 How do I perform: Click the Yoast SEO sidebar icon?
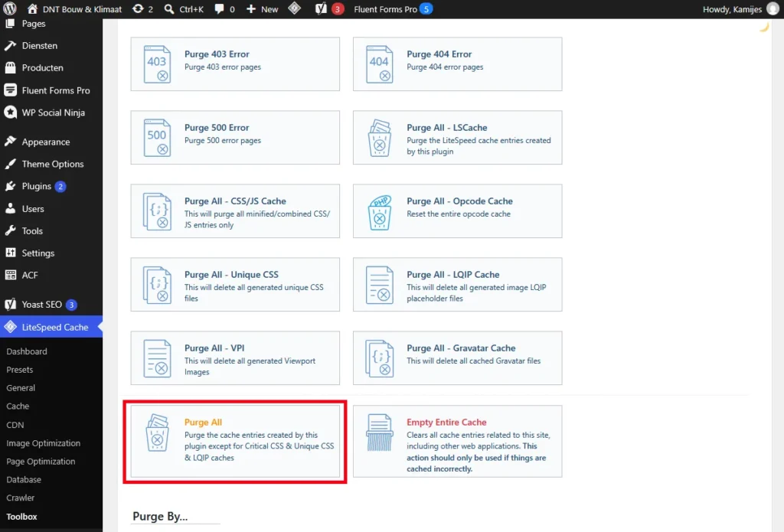[11, 304]
